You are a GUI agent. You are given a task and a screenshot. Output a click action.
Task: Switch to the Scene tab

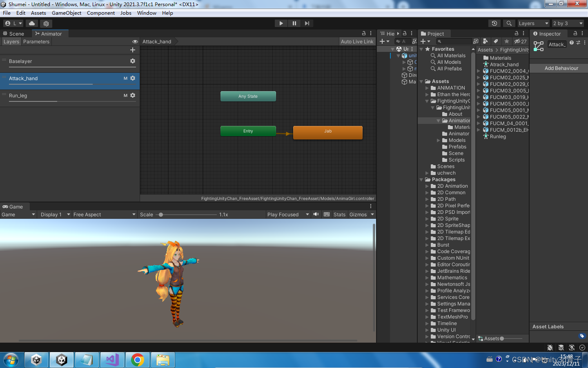(14, 34)
